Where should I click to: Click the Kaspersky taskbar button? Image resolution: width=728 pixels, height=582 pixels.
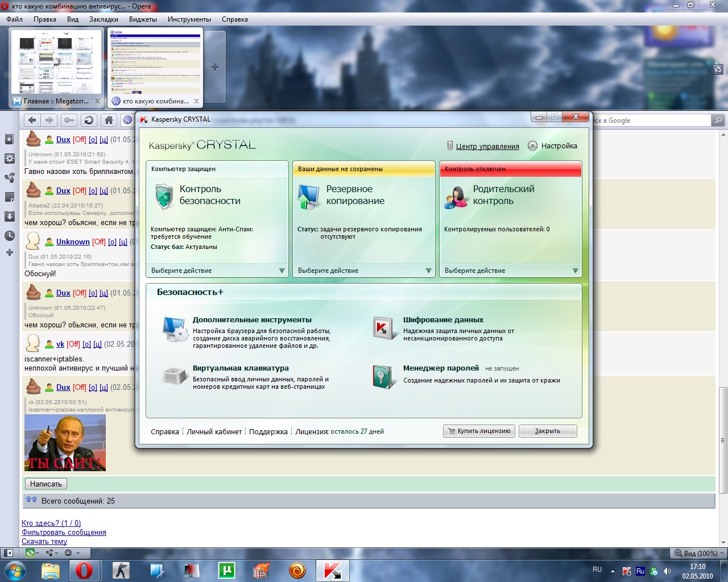(332, 570)
